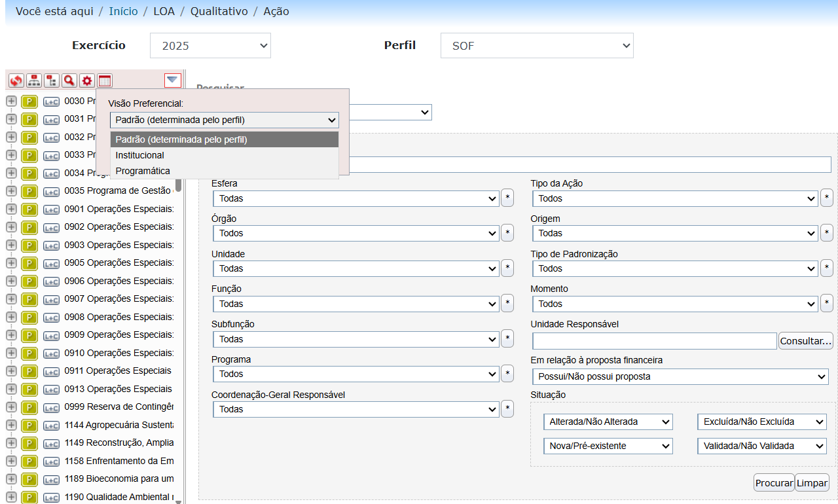This screenshot has width=838, height=504.
Task: Open the Exercício year dropdown
Action: coord(210,46)
